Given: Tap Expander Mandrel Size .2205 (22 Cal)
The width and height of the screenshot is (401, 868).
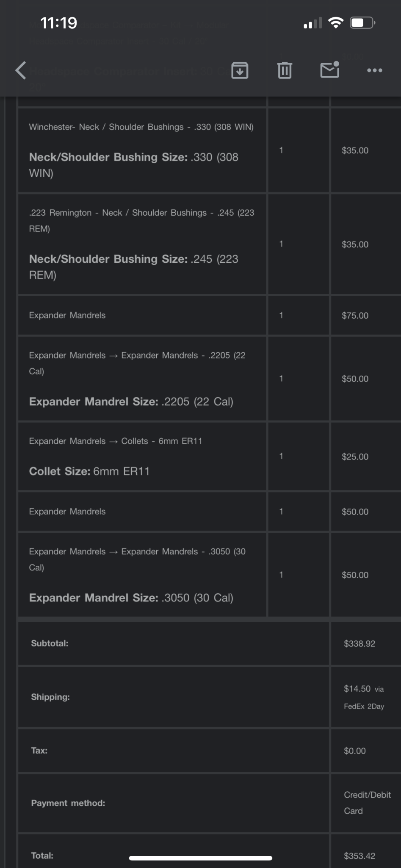Looking at the screenshot, I should [x=131, y=402].
